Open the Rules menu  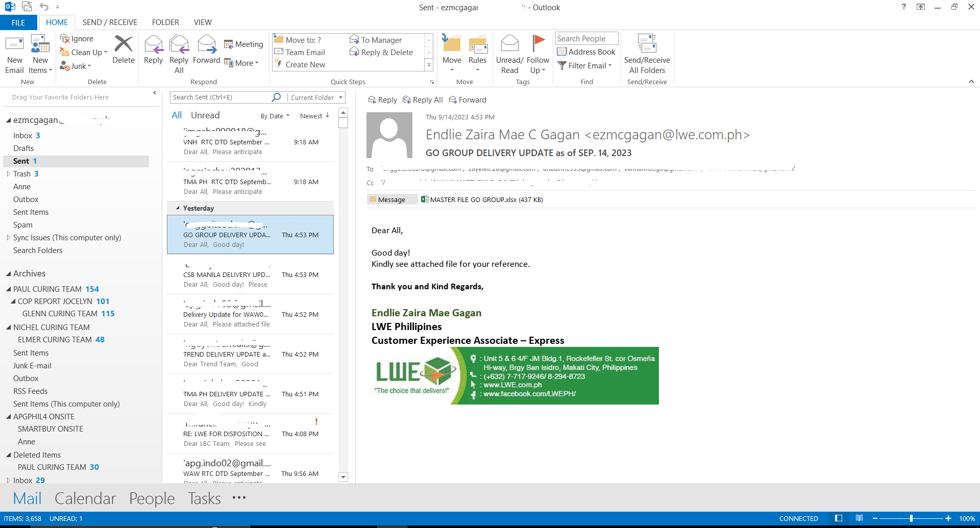(478, 54)
